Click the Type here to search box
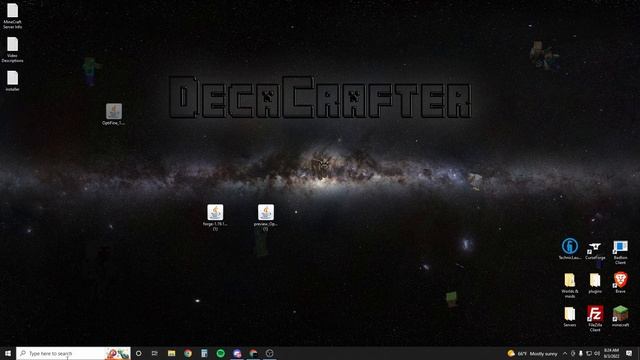The height and width of the screenshot is (360, 640). 73,353
